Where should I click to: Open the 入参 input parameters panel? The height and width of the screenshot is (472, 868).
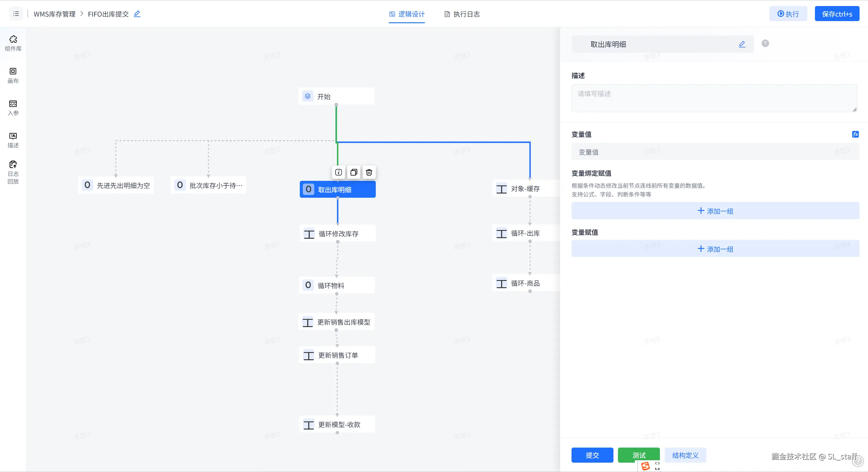[13, 107]
